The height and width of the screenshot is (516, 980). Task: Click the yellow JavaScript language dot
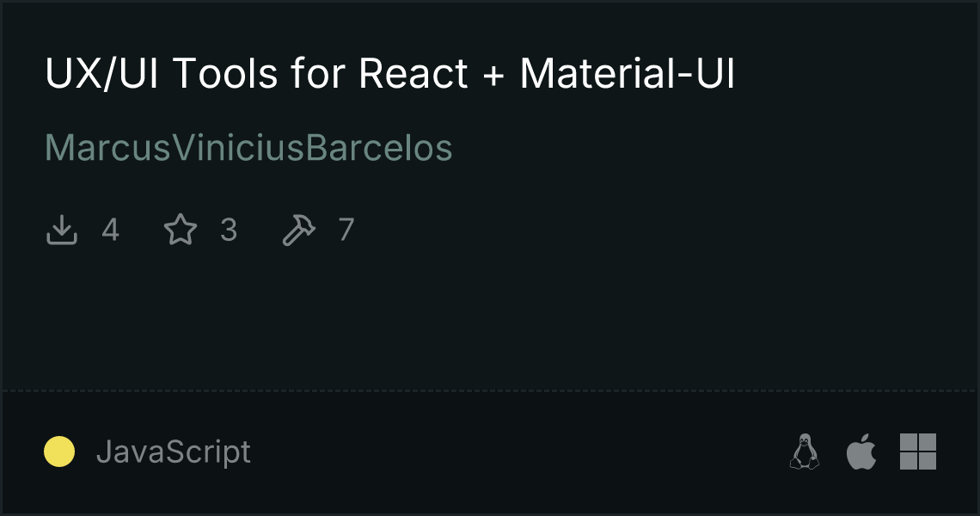[x=59, y=451]
